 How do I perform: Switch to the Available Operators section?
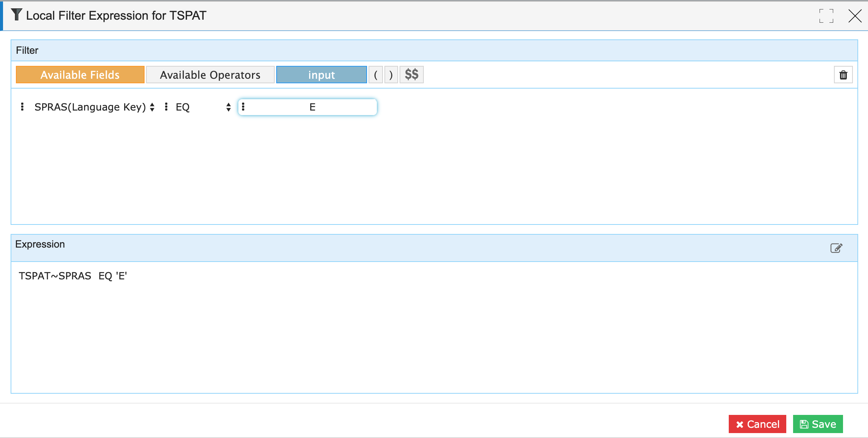pos(210,75)
